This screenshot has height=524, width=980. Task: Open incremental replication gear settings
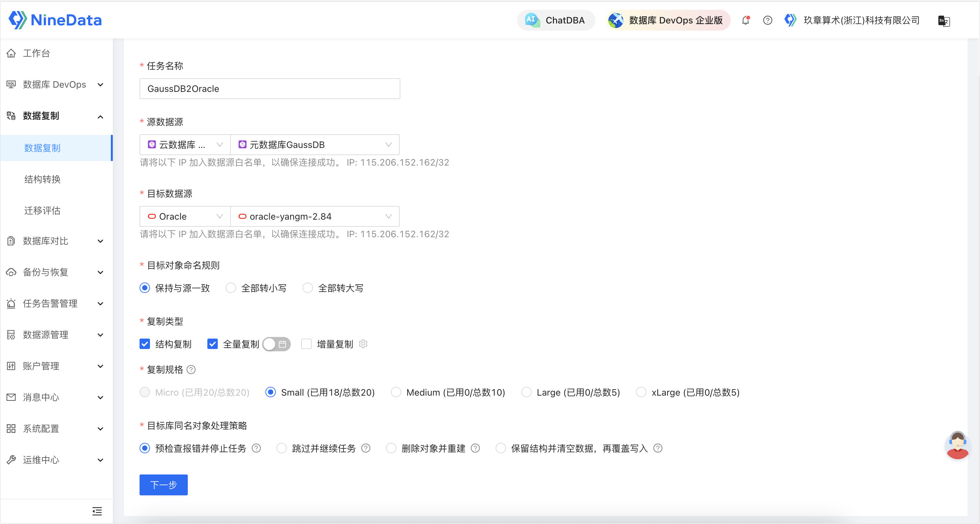[363, 344]
